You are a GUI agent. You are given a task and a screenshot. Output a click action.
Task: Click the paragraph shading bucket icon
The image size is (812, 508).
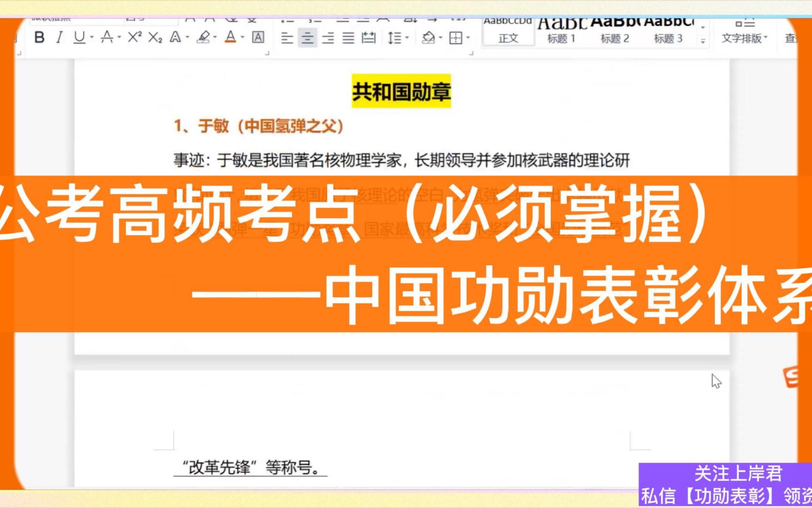(x=428, y=37)
